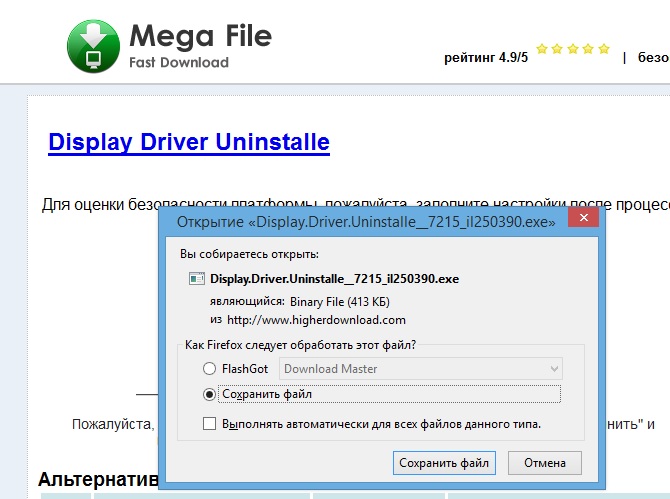Viewport: 670px width, 499px height.
Task: Click the green Mega File download logo
Action: tap(94, 46)
